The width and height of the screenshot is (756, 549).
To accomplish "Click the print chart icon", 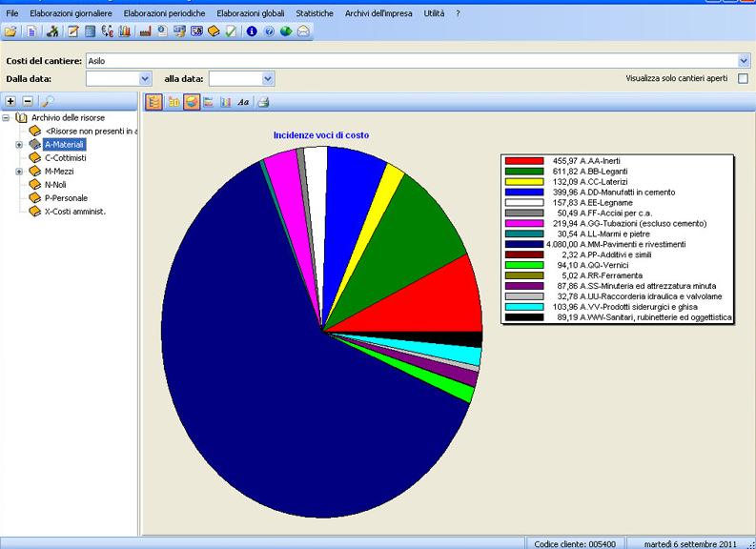I will (263, 102).
